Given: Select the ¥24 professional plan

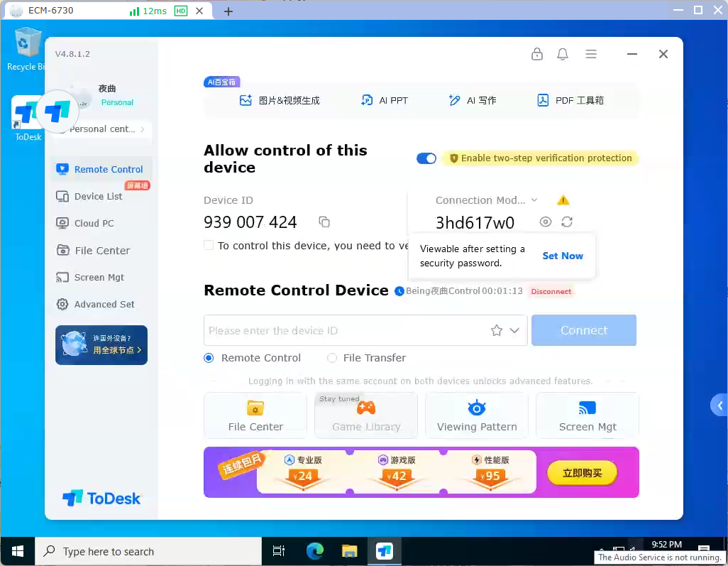Looking at the screenshot, I should pos(303,471).
